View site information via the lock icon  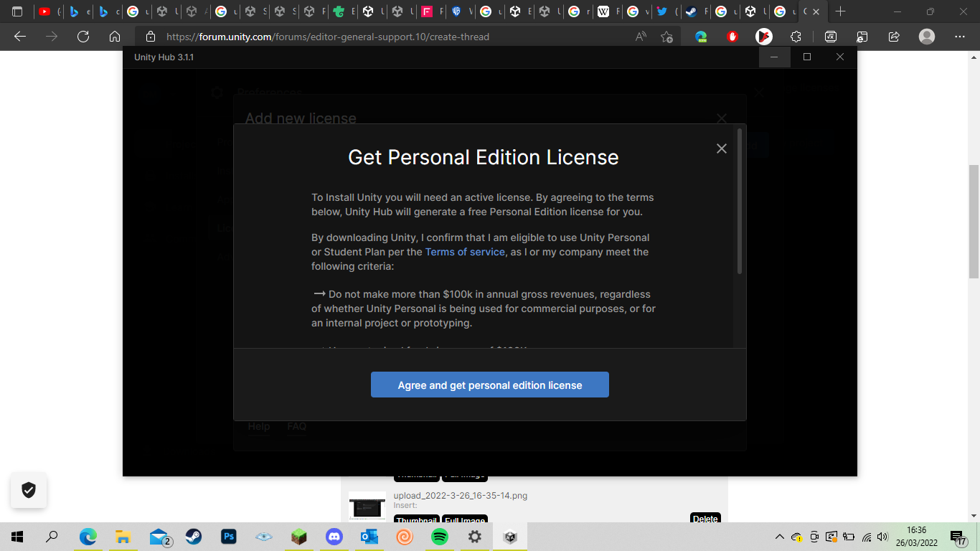(150, 37)
